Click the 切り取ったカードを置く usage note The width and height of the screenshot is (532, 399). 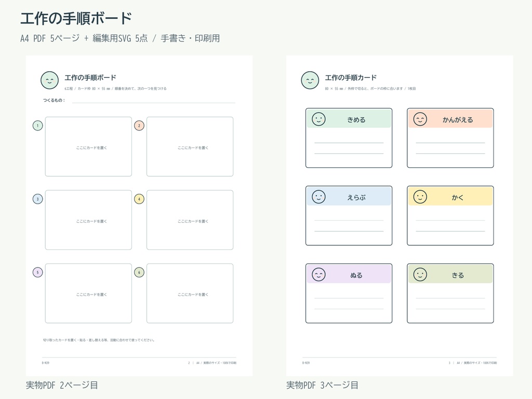[99, 340]
